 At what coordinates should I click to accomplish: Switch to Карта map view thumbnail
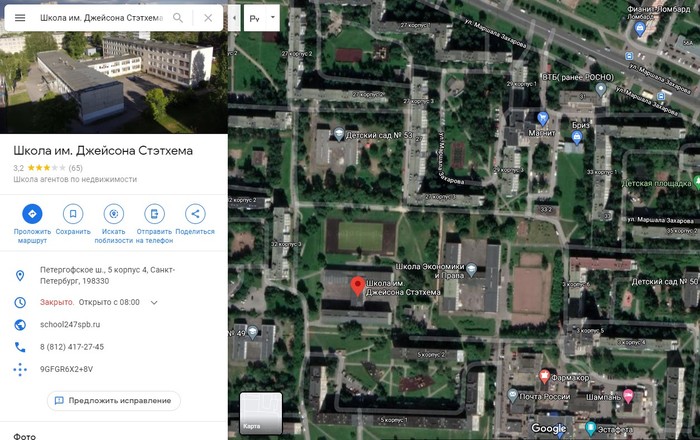(x=261, y=413)
